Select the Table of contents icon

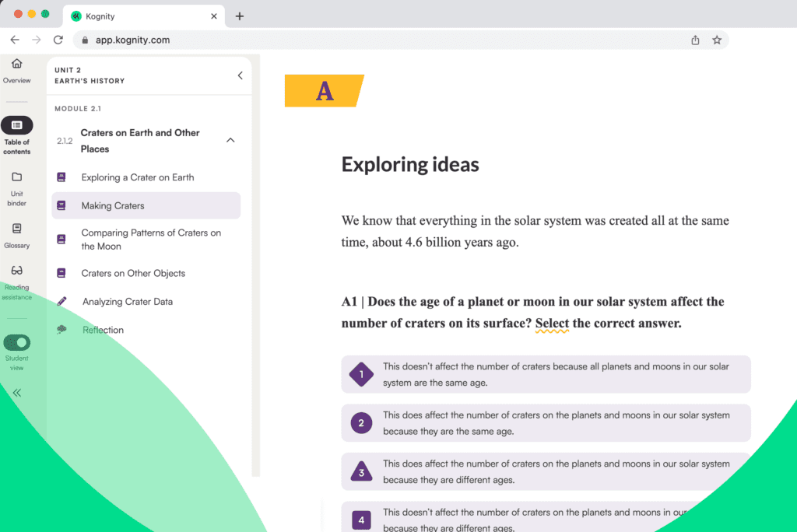pos(17,125)
